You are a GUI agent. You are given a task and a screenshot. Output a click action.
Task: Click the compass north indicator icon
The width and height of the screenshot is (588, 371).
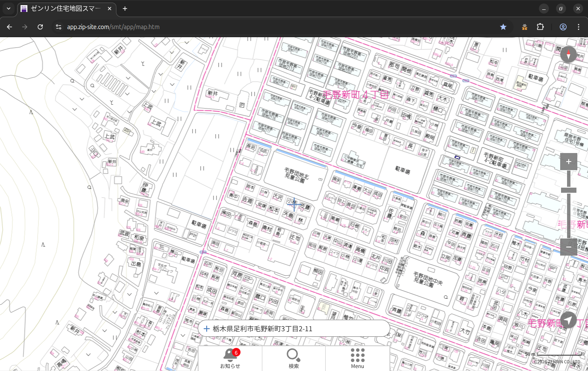(x=568, y=55)
